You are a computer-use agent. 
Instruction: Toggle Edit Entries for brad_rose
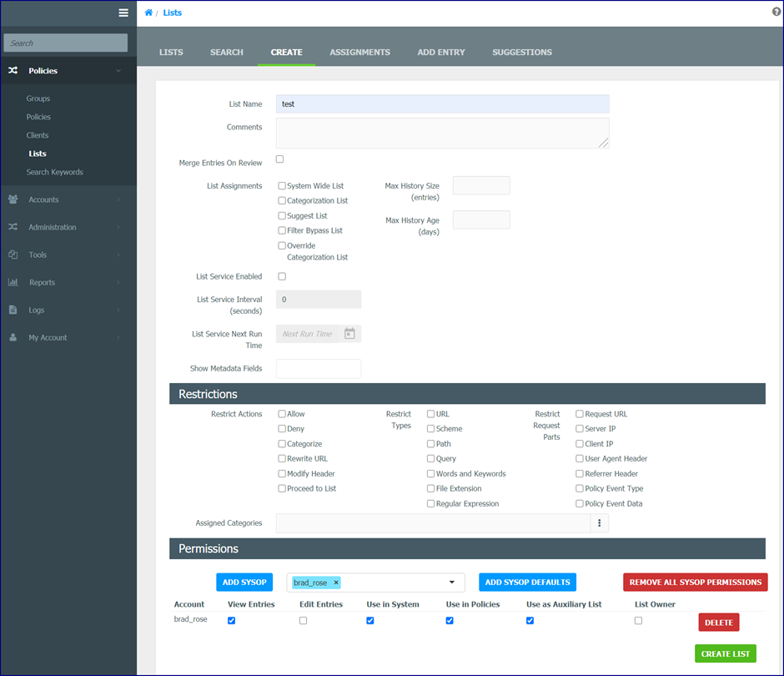coord(303,620)
